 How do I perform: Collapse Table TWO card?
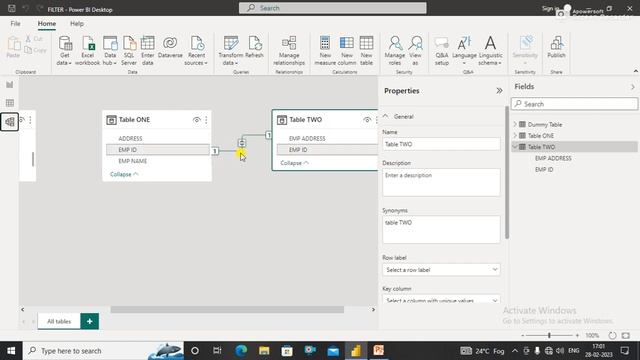[294, 163]
